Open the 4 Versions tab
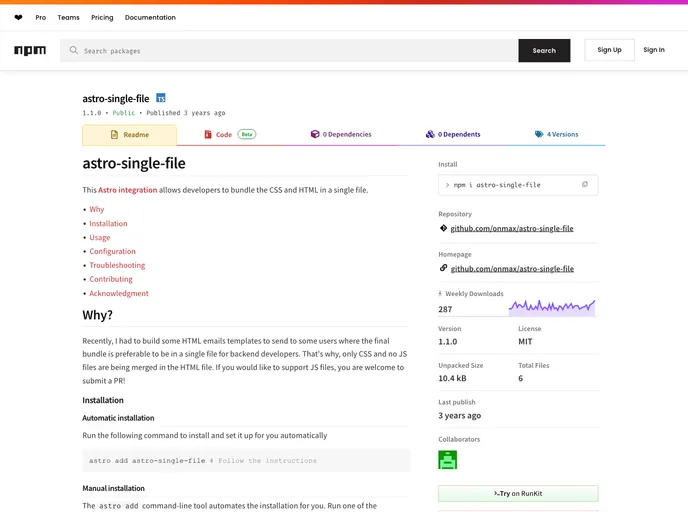 (556, 134)
